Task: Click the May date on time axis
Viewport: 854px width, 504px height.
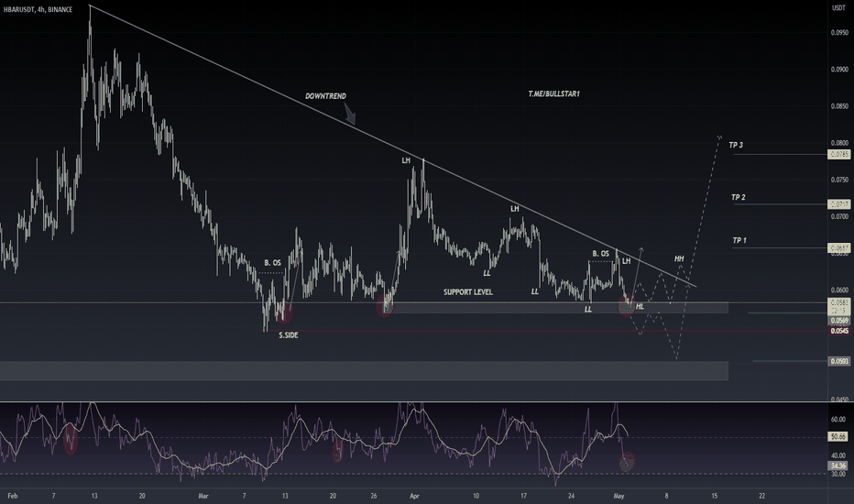Action: pyautogui.click(x=619, y=496)
